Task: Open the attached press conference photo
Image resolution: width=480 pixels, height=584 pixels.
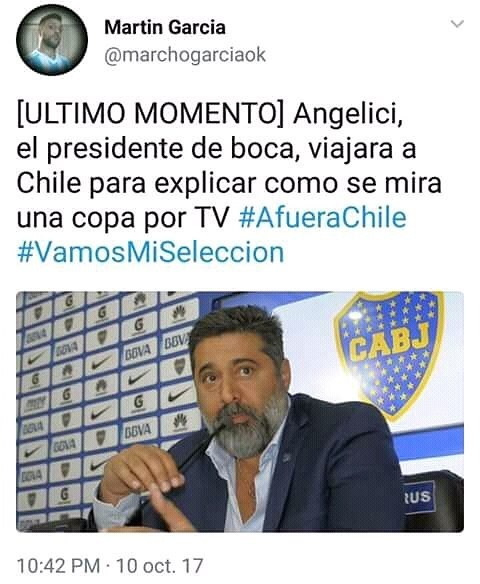Action: click(240, 411)
